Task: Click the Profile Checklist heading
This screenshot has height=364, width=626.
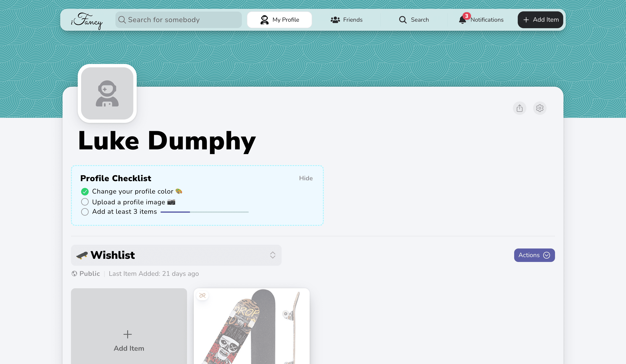Action: (x=115, y=178)
